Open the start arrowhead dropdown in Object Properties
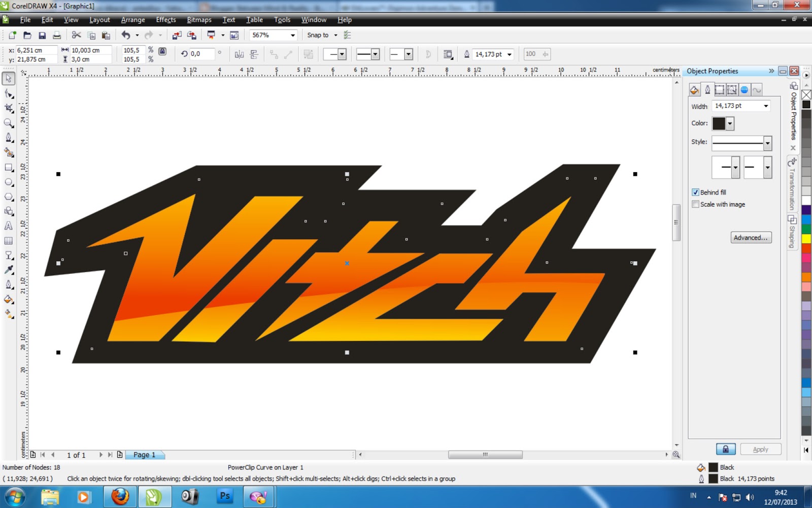The image size is (812, 508). pyautogui.click(x=735, y=167)
